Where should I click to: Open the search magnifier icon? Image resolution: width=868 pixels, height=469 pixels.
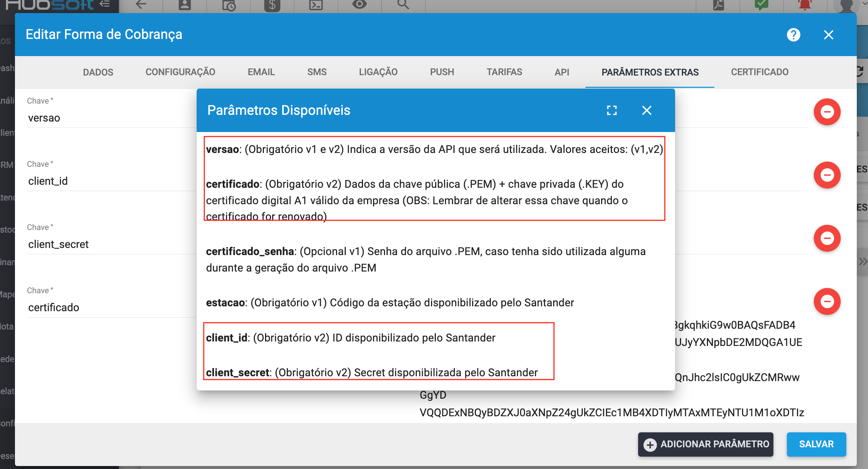point(403,5)
